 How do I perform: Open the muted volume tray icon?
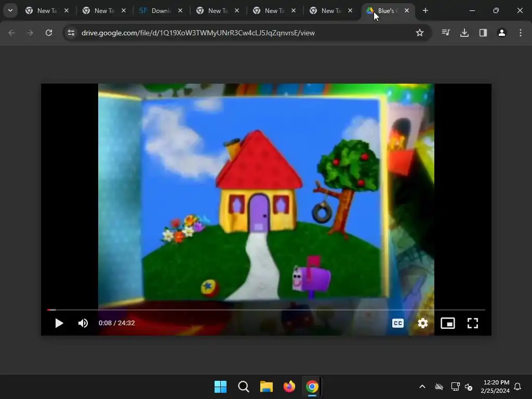[469, 387]
